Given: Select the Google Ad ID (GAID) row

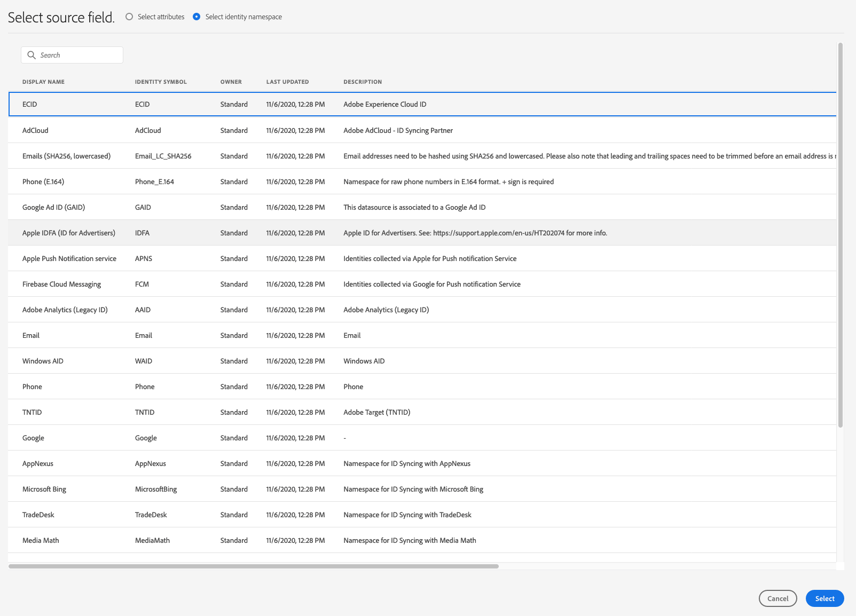Looking at the screenshot, I should pos(53,207).
